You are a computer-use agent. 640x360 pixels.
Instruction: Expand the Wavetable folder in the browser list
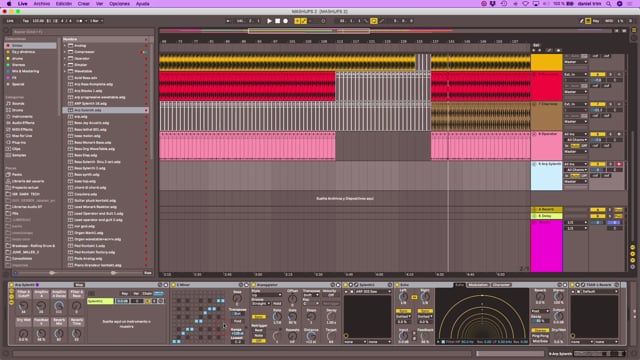tap(64, 71)
